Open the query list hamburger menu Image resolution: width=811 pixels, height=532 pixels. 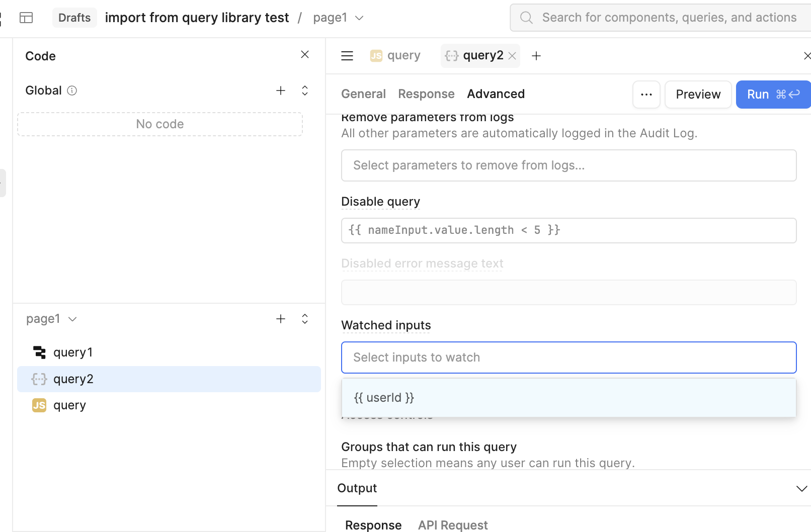(x=347, y=56)
